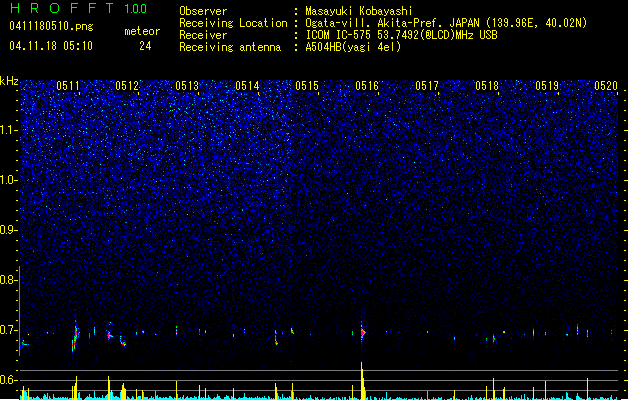Click the Receiving antenna label
Viewport: 629px width, 400px height.
(x=230, y=47)
